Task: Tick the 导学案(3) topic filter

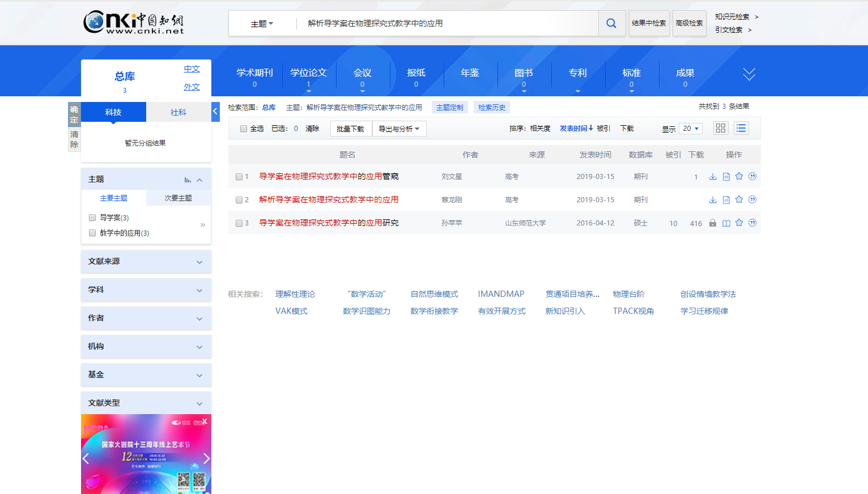Action: pyautogui.click(x=92, y=218)
